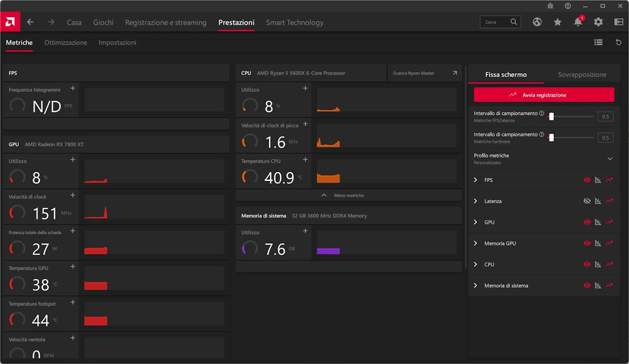
Task: Click plus on Temperatura hotspot tile
Action: tap(73, 302)
